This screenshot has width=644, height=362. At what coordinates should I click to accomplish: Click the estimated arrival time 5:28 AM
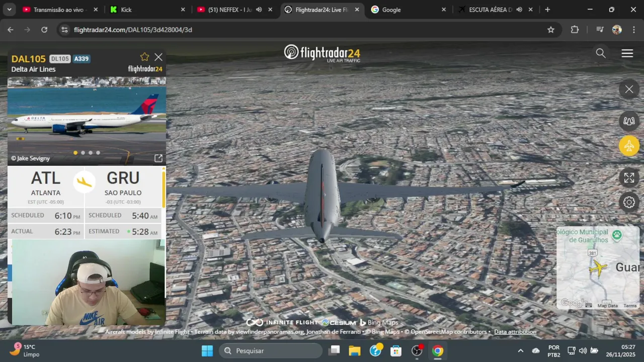[x=144, y=232]
